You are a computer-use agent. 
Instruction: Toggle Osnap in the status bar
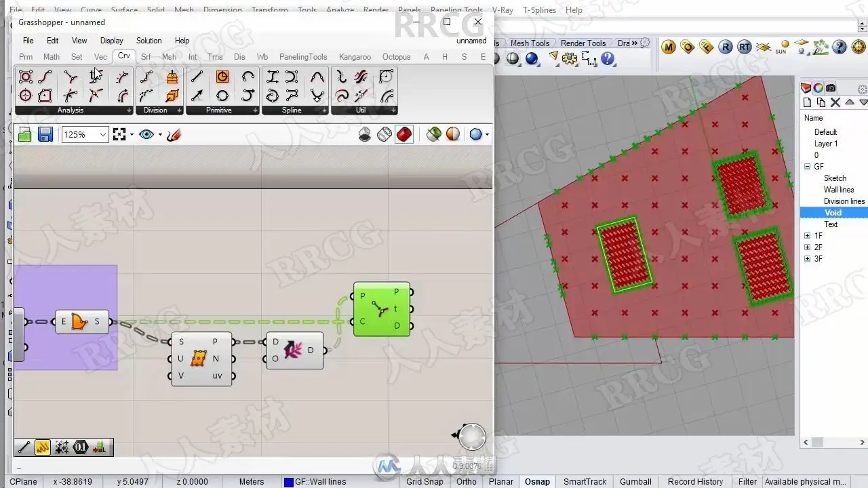coord(537,482)
